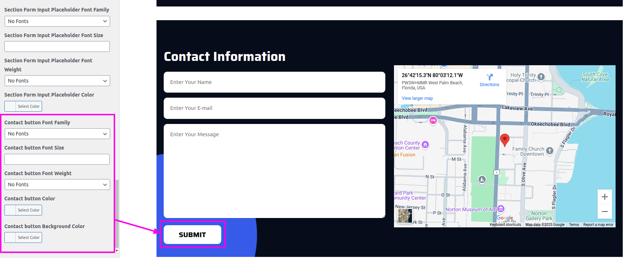Viewport: 644px width, 258px height.
Task: Click Norton Museum of Art marker icon
Action: [501, 209]
